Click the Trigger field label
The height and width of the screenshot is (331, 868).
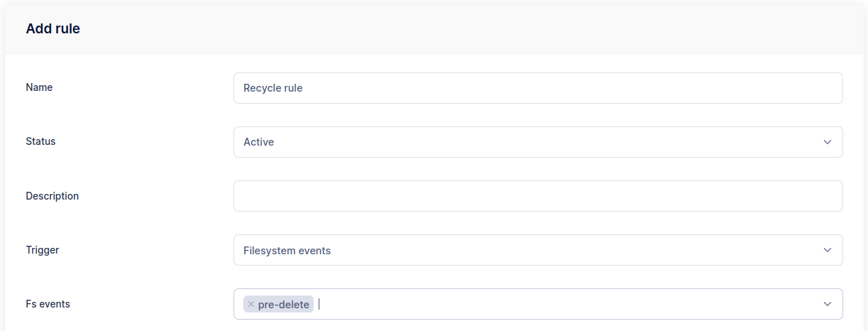point(42,250)
